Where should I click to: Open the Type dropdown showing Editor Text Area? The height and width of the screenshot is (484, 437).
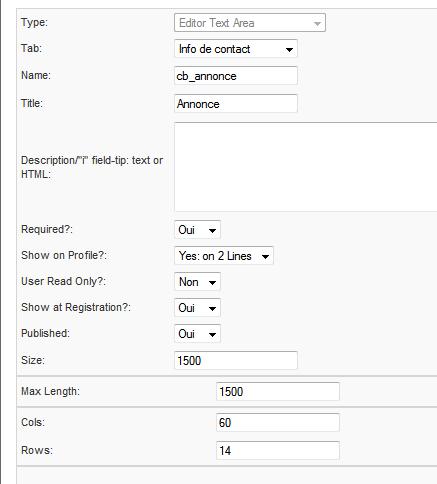tap(250, 23)
